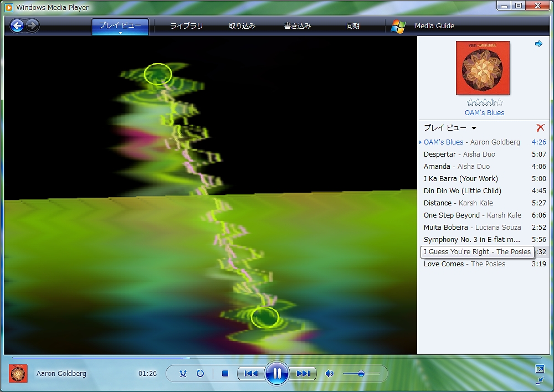Switch to compact mode
The height and width of the screenshot is (392, 554).
[540, 380]
